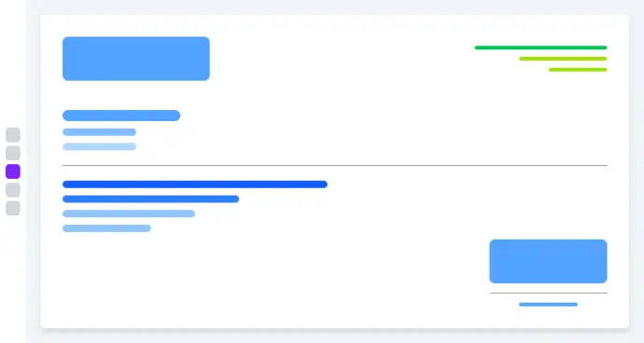This screenshot has width=644, height=343.
Task: Click the short gray line under blue block
Action: click(x=548, y=294)
